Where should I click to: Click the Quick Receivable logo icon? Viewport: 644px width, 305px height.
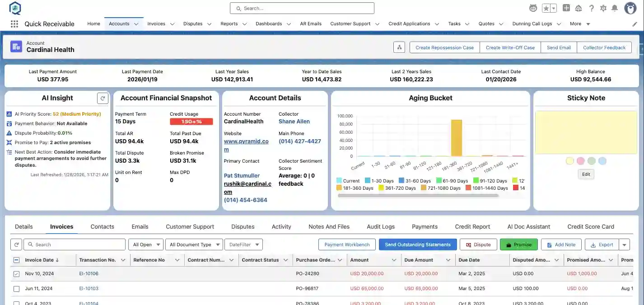pyautogui.click(x=15, y=8)
